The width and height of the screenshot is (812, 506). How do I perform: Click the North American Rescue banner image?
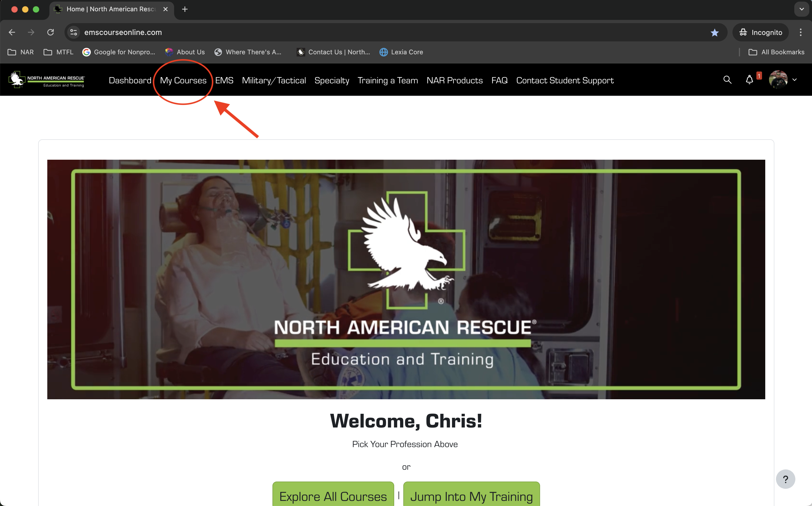pos(406,279)
